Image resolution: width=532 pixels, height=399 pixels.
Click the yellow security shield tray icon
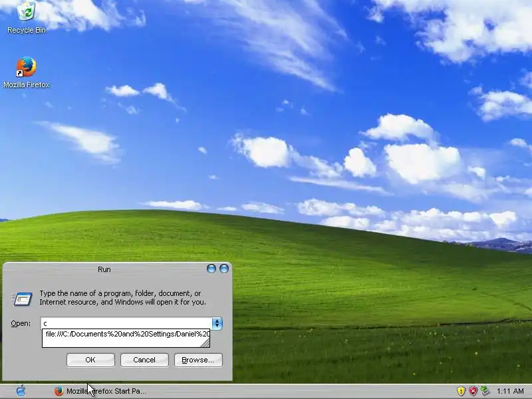pyautogui.click(x=461, y=391)
